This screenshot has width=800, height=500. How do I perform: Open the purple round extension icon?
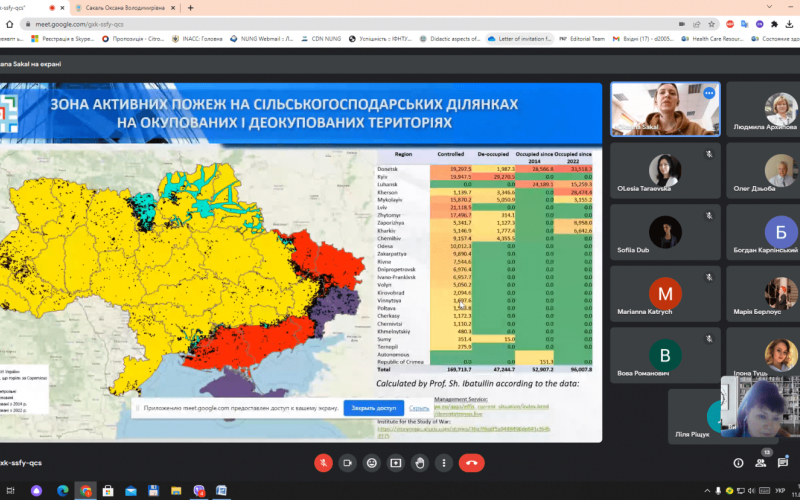(760, 24)
